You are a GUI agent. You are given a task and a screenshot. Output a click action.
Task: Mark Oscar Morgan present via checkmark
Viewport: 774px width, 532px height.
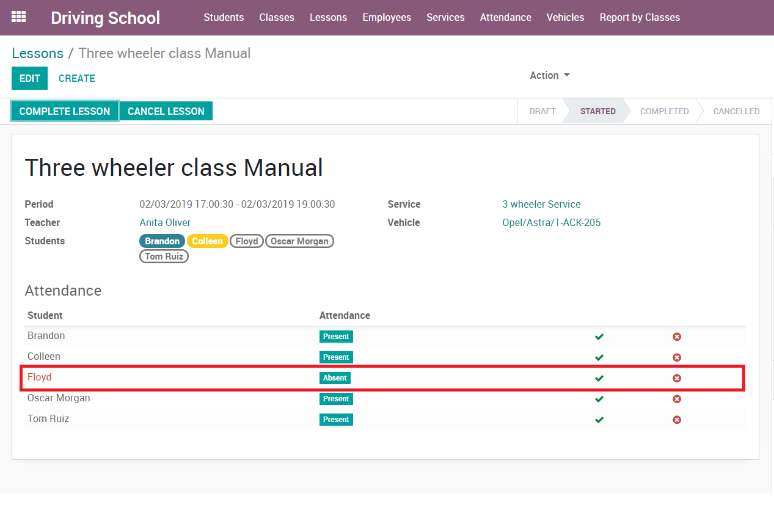pos(599,399)
